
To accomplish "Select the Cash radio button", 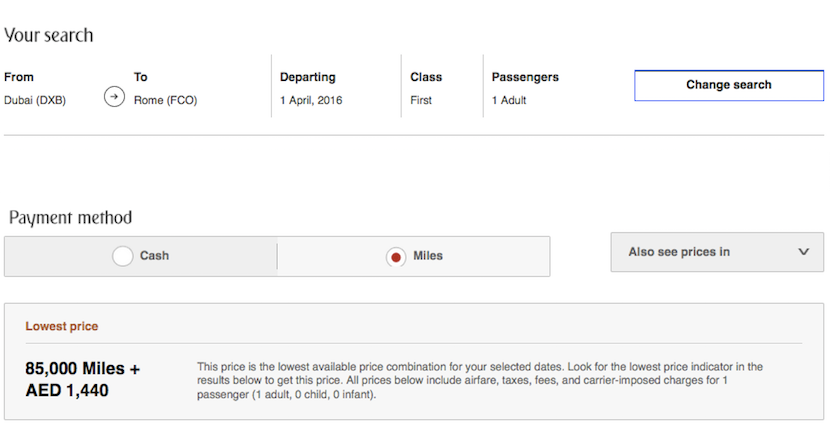I will tap(122, 256).
